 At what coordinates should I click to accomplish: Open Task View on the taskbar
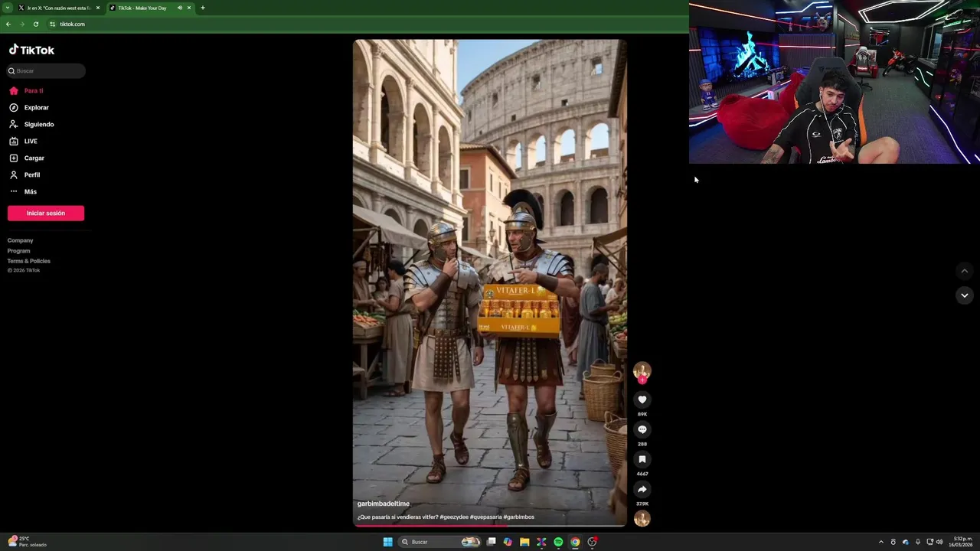(x=491, y=542)
